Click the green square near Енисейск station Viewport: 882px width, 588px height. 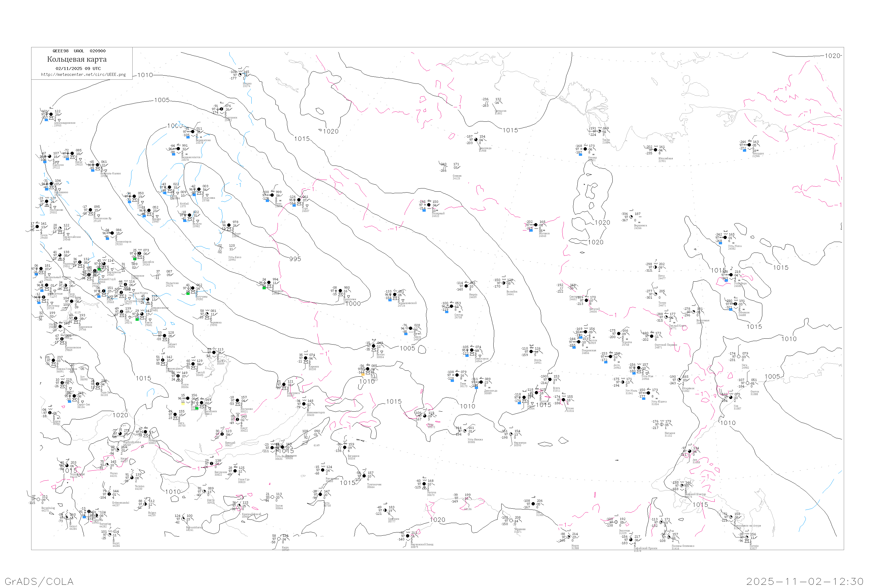click(135, 259)
